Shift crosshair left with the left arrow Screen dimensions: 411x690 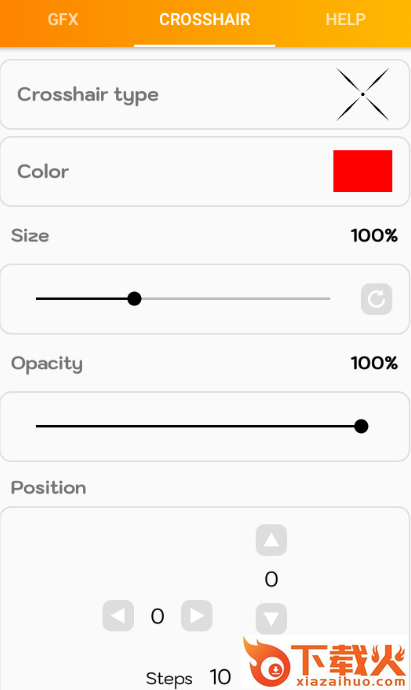point(118,616)
